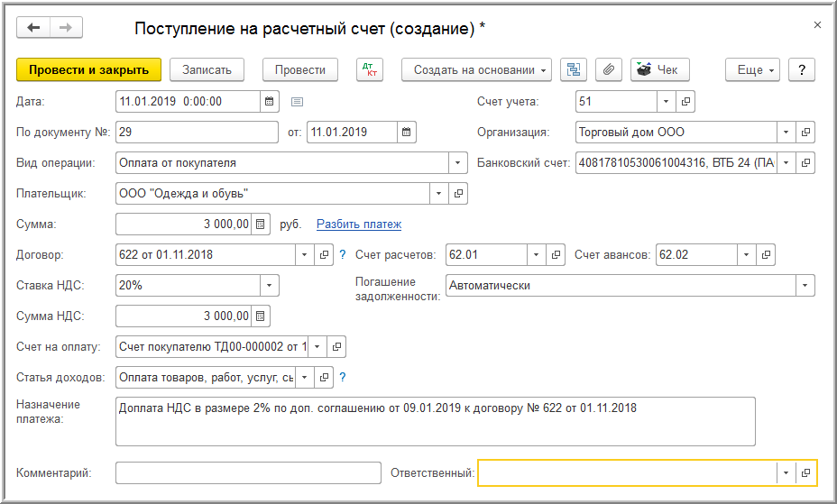Click the Разбить платеж link

coord(359,224)
